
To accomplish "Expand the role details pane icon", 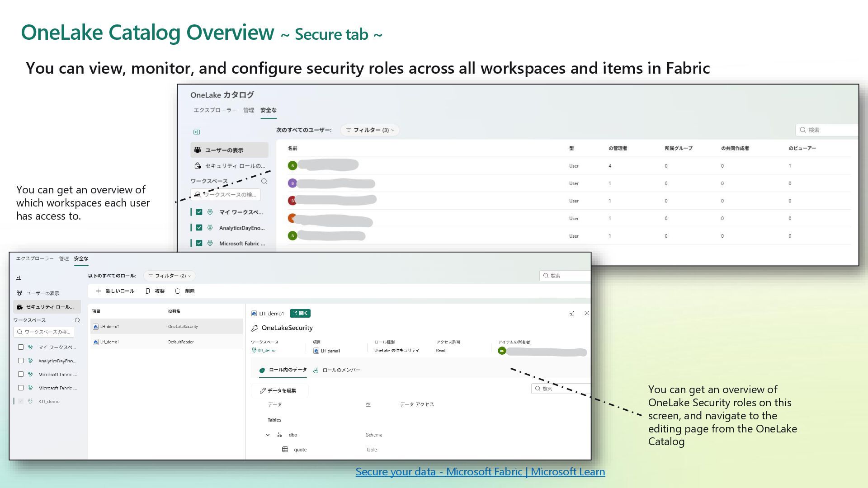I will pos(572,313).
